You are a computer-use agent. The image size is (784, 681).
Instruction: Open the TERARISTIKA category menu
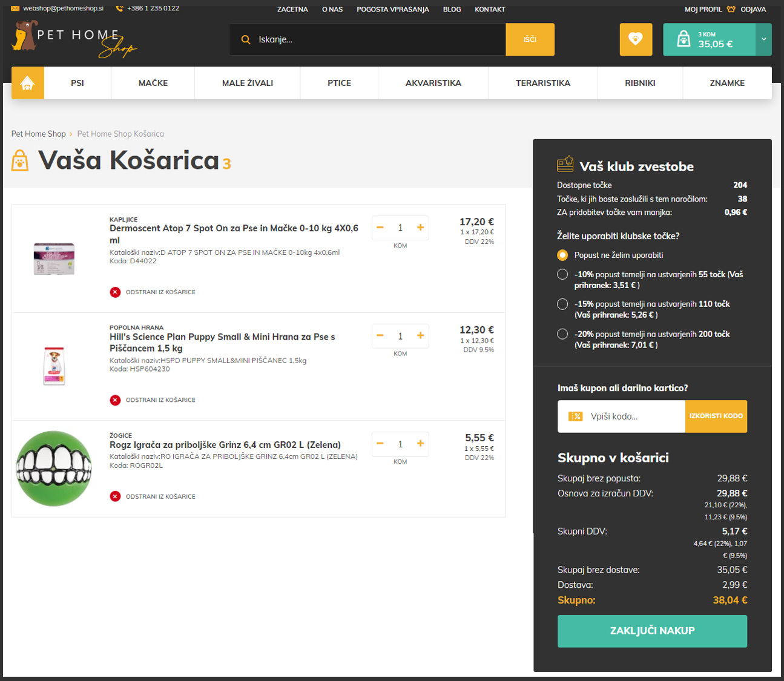click(x=543, y=83)
